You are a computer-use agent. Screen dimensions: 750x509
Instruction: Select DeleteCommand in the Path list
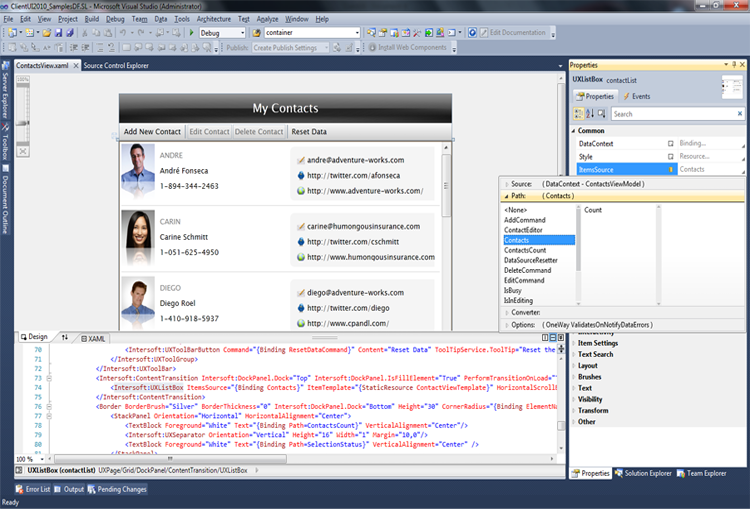point(528,270)
